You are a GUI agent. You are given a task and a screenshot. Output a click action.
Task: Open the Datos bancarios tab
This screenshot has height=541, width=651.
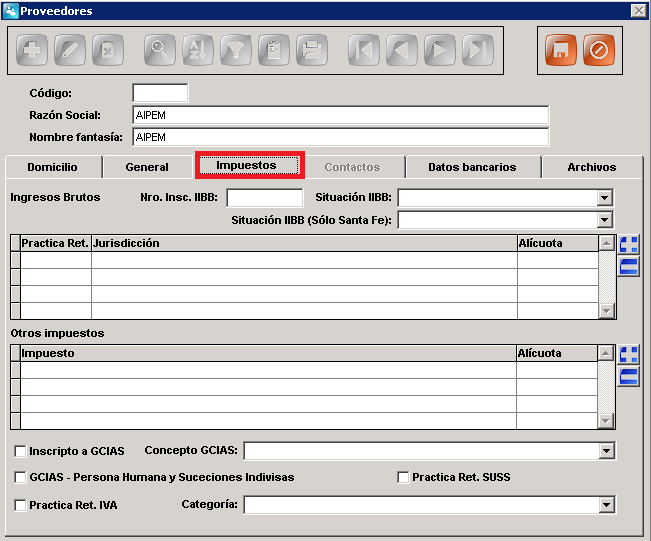(472, 167)
